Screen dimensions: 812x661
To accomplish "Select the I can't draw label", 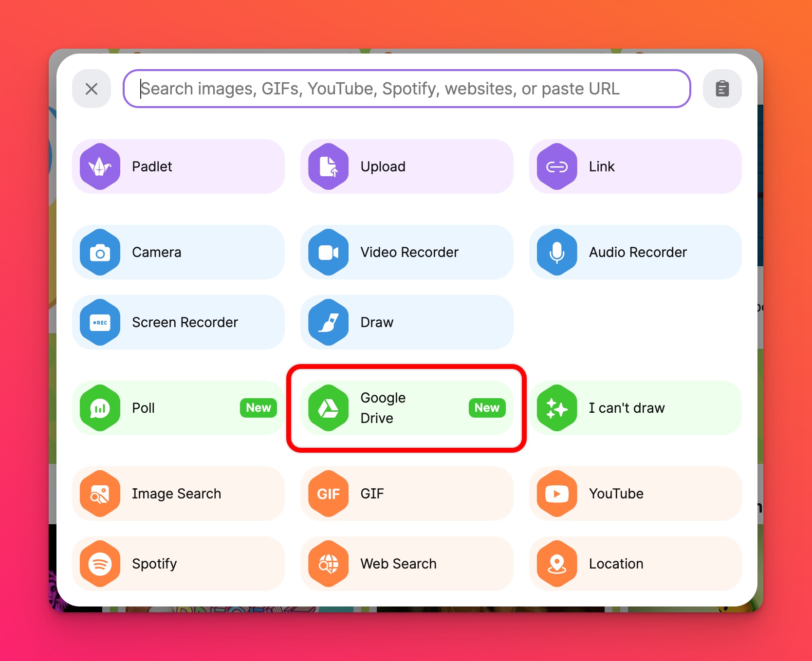I will click(627, 408).
